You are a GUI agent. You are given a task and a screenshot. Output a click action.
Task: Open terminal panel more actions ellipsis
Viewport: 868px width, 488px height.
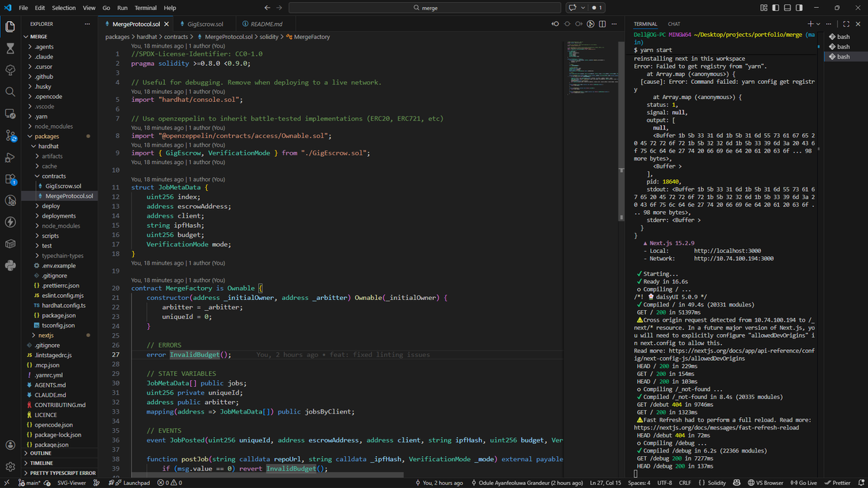pos(830,24)
